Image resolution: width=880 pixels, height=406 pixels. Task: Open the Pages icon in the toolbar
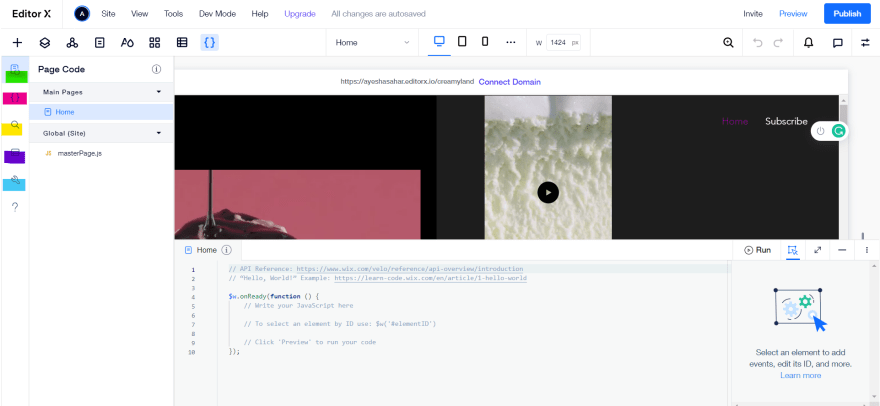(100, 43)
